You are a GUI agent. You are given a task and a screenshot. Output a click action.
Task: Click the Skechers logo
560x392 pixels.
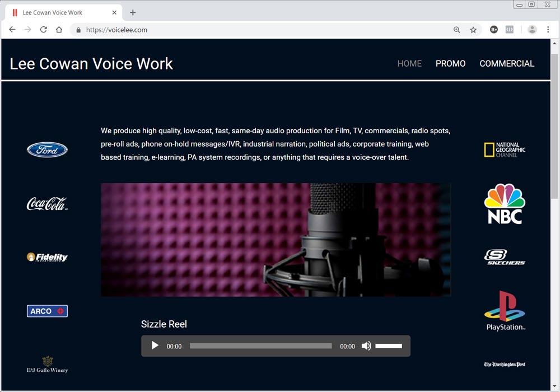tap(505, 257)
